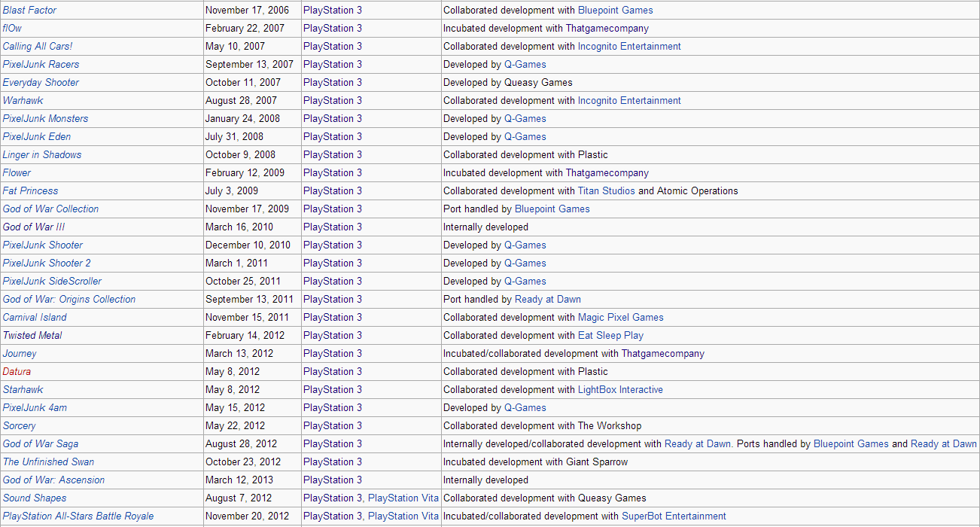Select the God of War III title
Screen dimensions: 980x527
[34, 227]
